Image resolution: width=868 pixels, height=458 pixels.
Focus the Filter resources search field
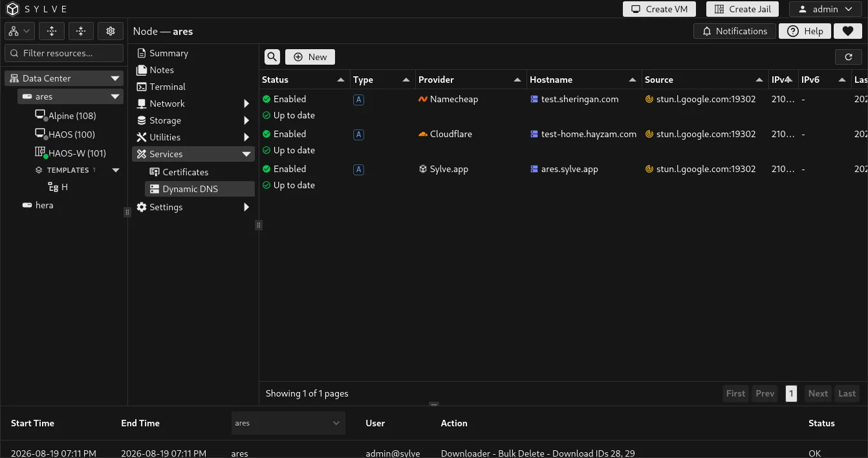click(64, 53)
